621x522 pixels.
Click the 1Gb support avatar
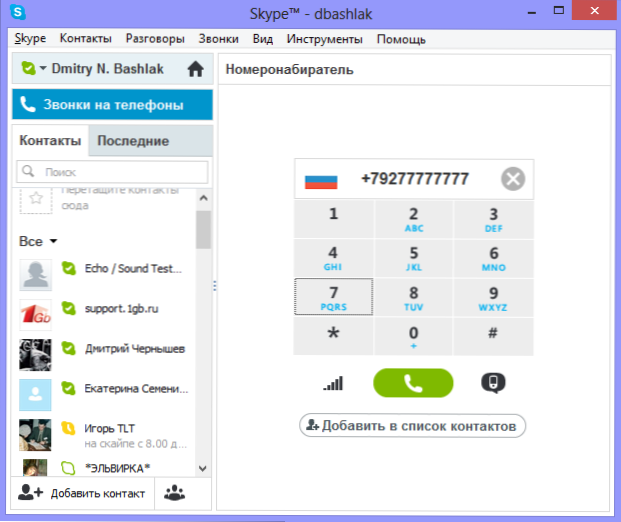coord(35,315)
